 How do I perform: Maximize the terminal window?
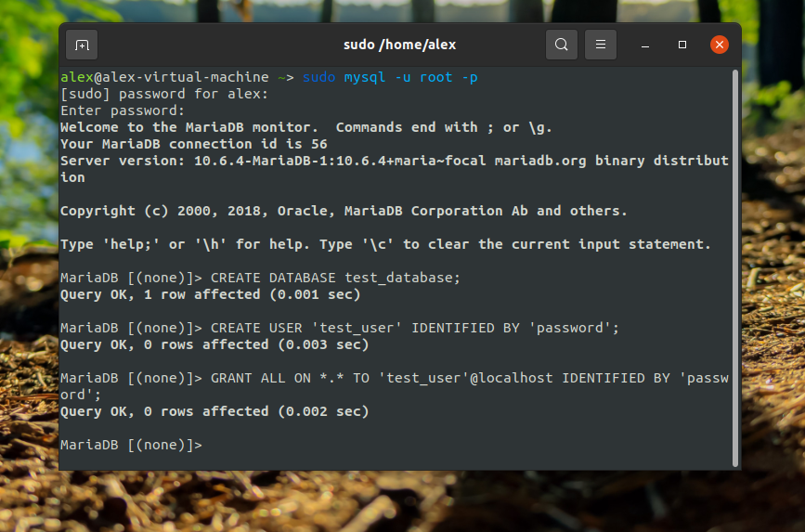point(682,45)
